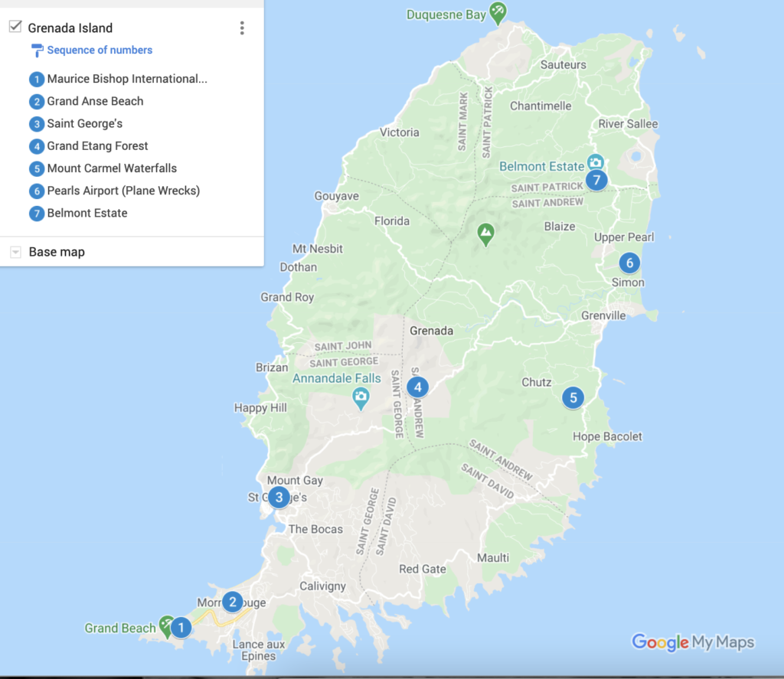784x679 pixels.
Task: Open the Grenada Island layer options menu
Action: point(242,28)
